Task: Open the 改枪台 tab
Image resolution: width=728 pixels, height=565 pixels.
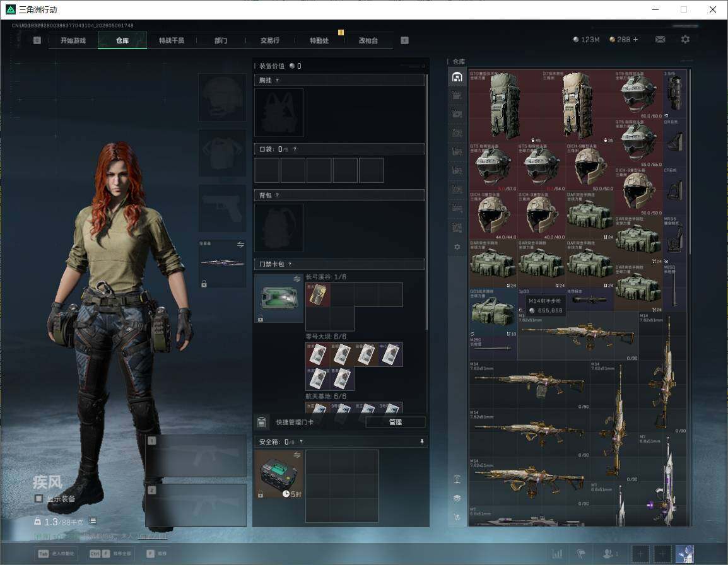Action: (368, 40)
